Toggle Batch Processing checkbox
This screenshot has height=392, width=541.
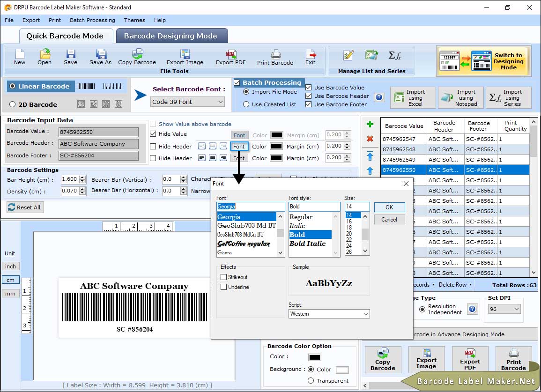point(237,82)
